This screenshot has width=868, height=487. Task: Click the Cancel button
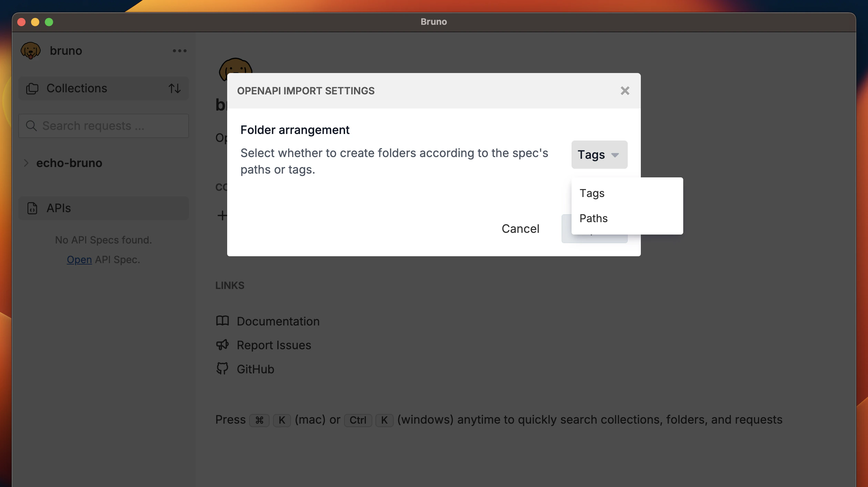(520, 228)
